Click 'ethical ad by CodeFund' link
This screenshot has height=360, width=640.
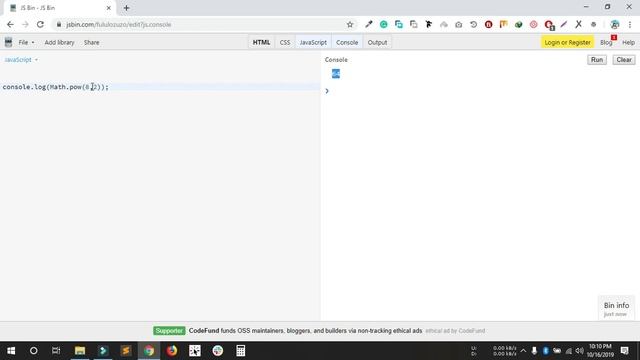(x=455, y=331)
